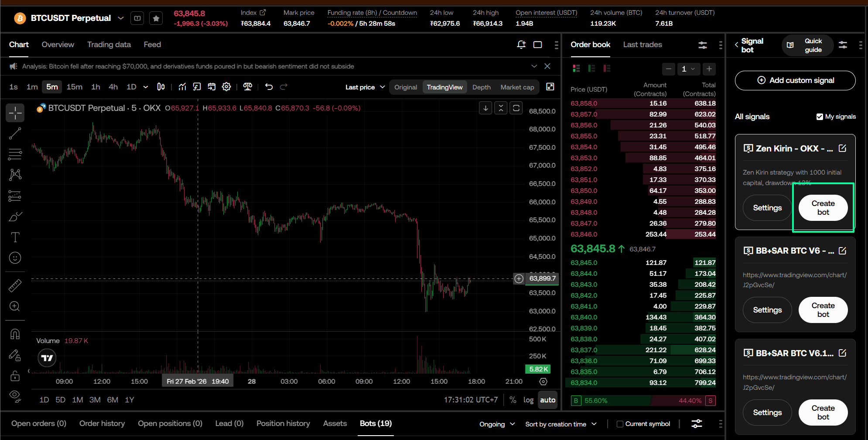Screen dimensions: 868x440
Task: Open chart settings gear icon
Action: (x=226, y=87)
